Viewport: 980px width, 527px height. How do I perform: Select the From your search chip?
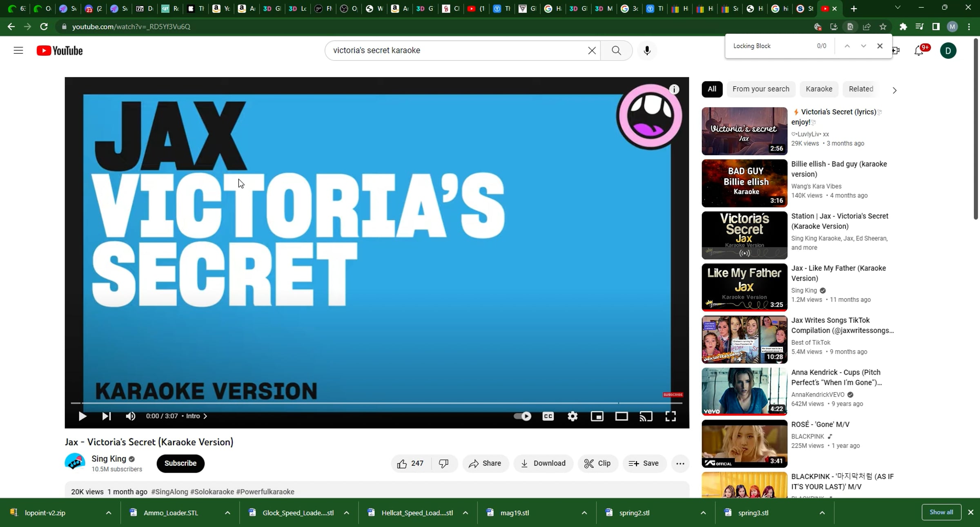(x=760, y=89)
